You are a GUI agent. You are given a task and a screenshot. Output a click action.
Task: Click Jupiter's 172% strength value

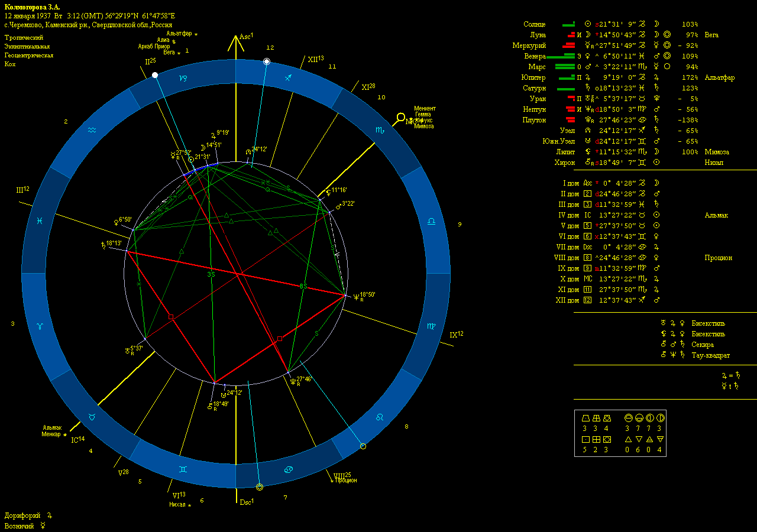[x=690, y=77]
